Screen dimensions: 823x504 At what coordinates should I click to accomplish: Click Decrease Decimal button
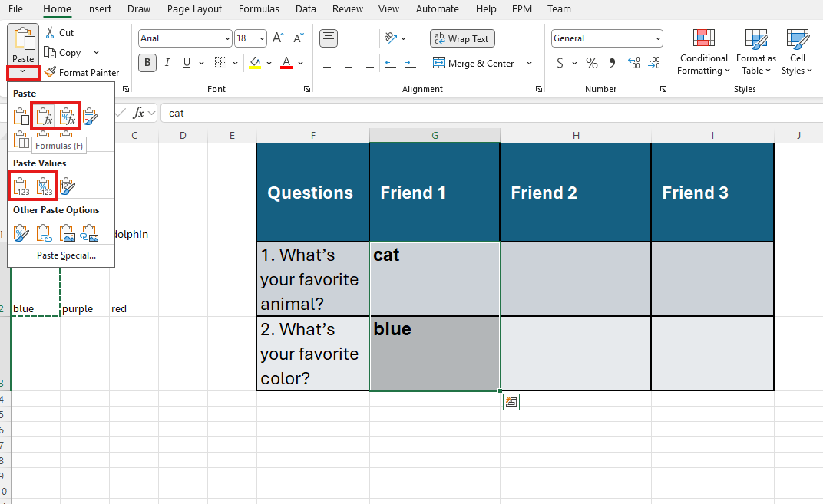pos(655,63)
